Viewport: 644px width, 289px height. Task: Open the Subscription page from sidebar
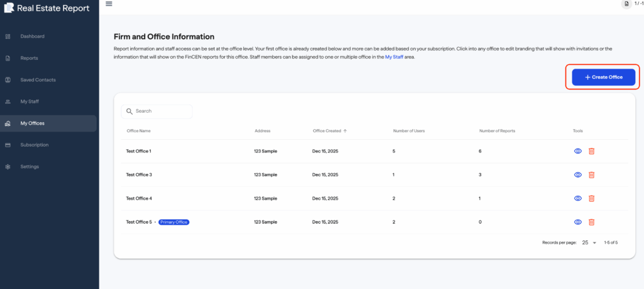tap(34, 145)
